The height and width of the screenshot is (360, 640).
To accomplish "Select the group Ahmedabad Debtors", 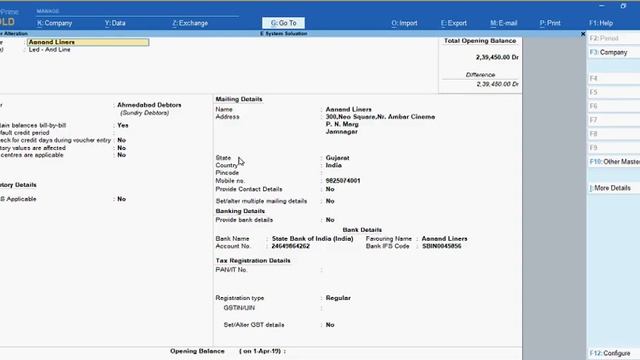I will (x=149, y=105).
